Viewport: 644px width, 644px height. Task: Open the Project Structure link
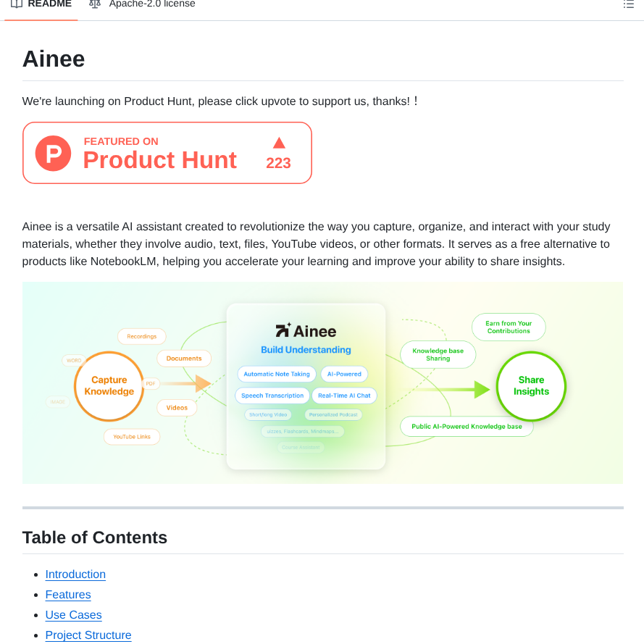click(88, 635)
